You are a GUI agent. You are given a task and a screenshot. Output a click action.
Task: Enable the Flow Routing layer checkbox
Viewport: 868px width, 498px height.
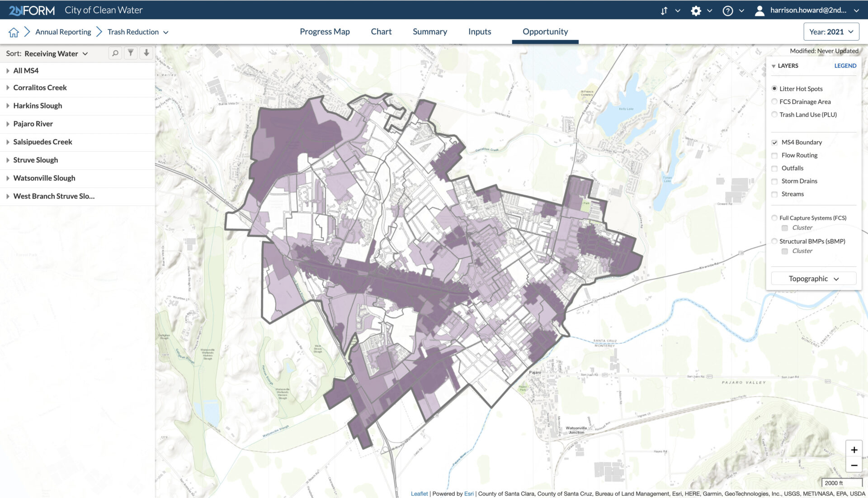click(x=774, y=155)
